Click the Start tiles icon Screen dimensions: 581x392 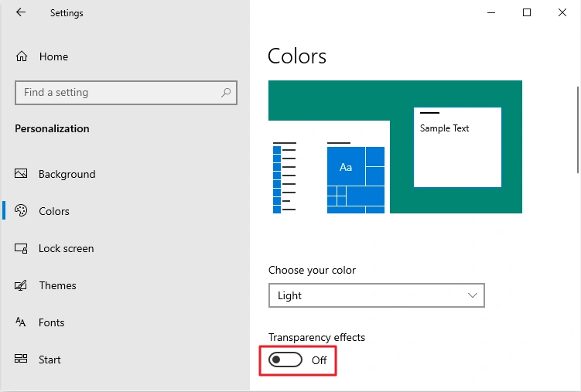(21, 359)
